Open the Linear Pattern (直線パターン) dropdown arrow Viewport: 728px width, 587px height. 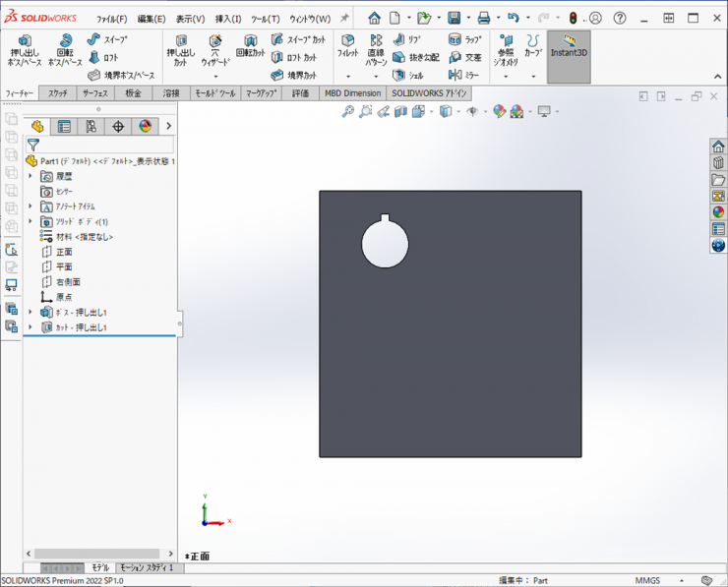pyautogui.click(x=376, y=75)
